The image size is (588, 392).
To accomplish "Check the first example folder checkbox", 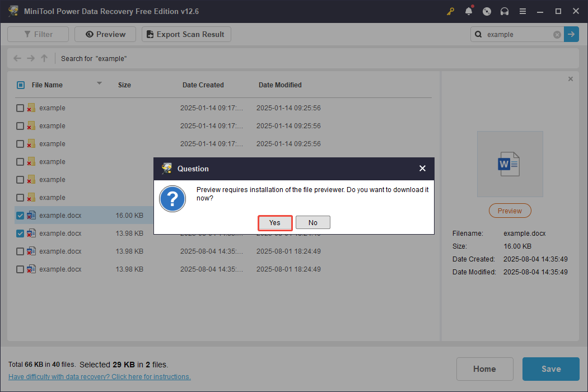I will (20, 108).
